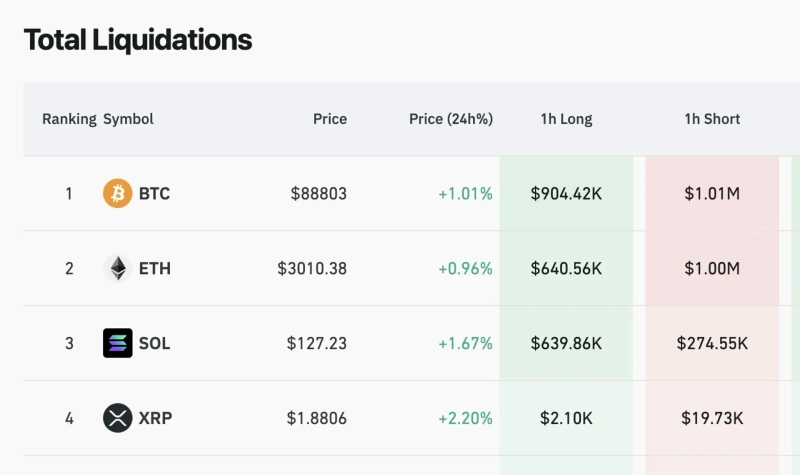Image resolution: width=800 pixels, height=475 pixels.
Task: Click the Solana logo icon
Action: (x=117, y=343)
